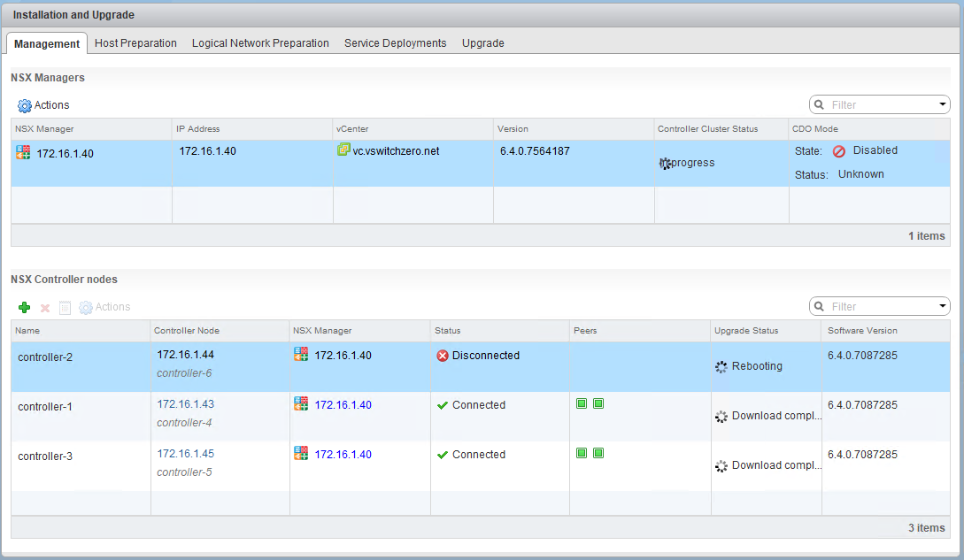Click the Rebooting spinner icon for controller-2
This screenshot has width=964, height=560.
point(721,366)
